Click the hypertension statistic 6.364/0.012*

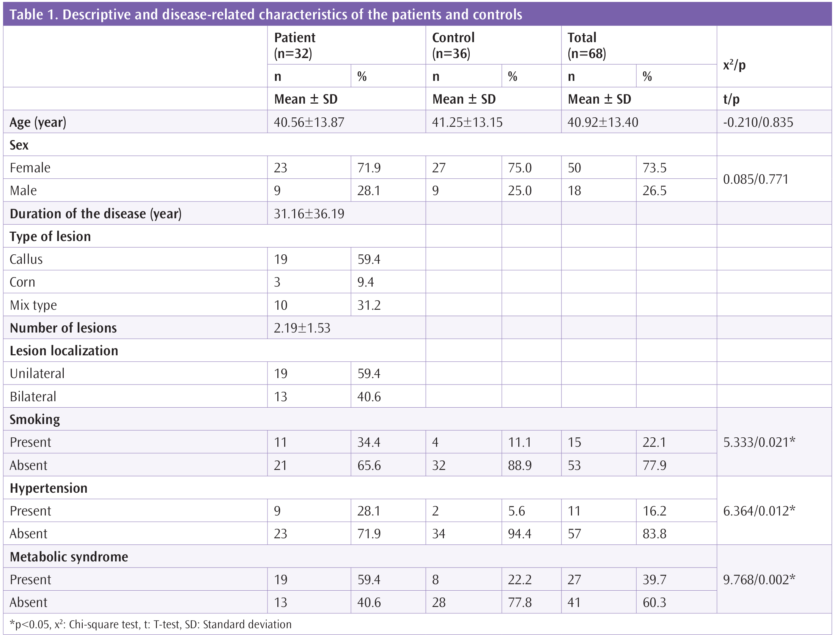759,511
